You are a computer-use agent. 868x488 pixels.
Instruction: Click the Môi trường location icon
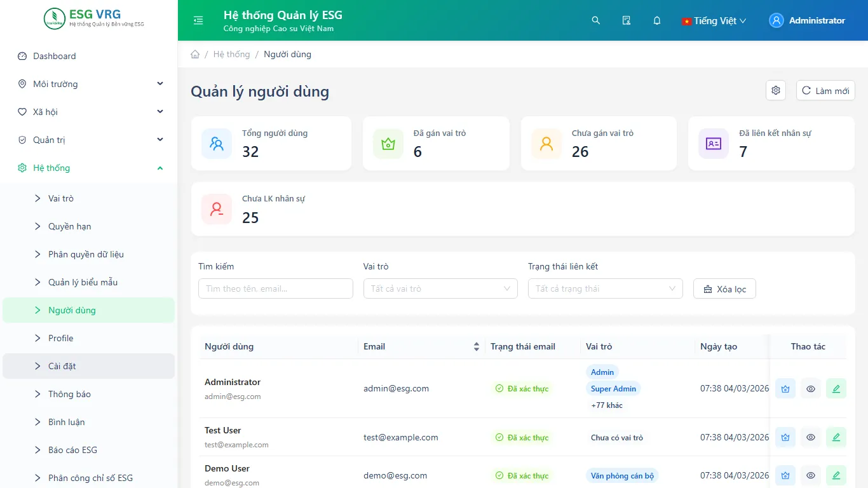[22, 84]
